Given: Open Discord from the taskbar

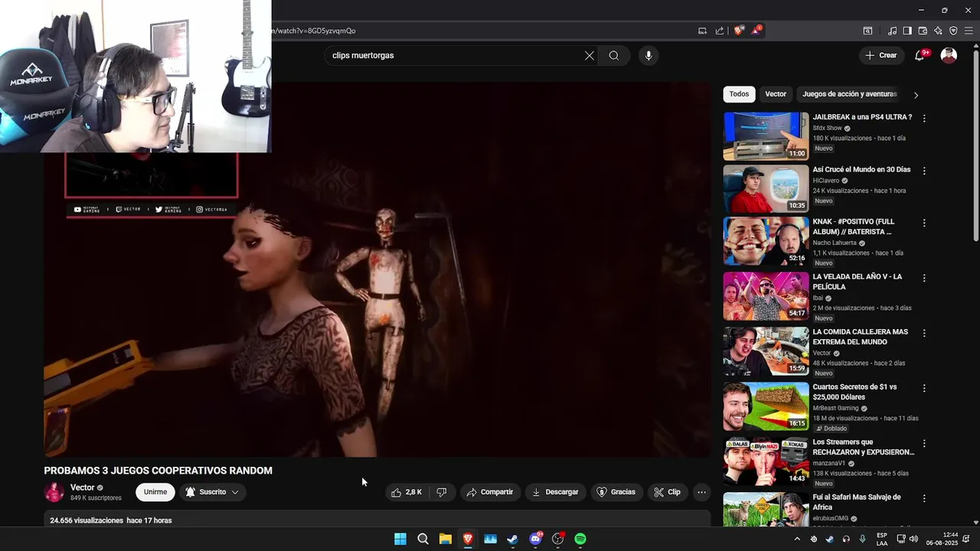Looking at the screenshot, I should point(536,539).
